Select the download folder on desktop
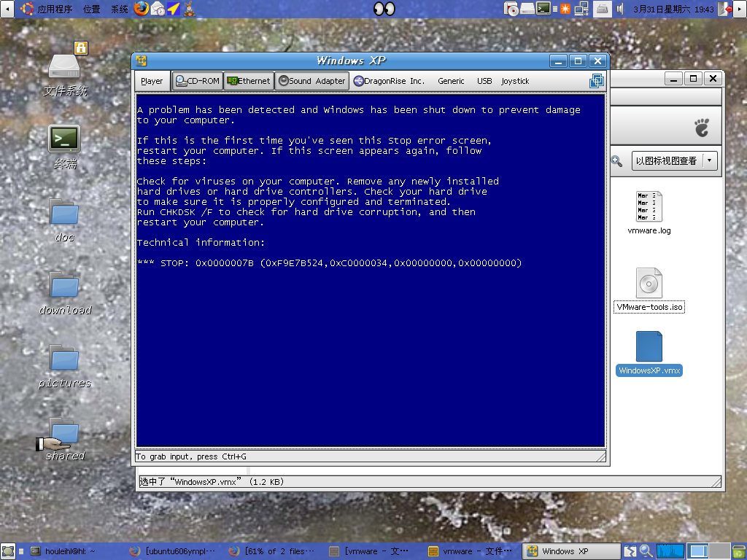 (65, 294)
